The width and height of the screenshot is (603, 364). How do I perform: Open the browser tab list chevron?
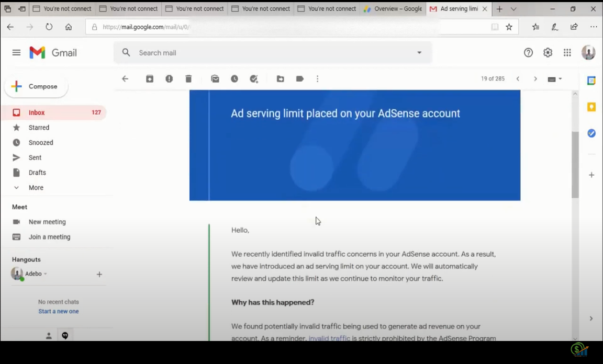(513, 9)
